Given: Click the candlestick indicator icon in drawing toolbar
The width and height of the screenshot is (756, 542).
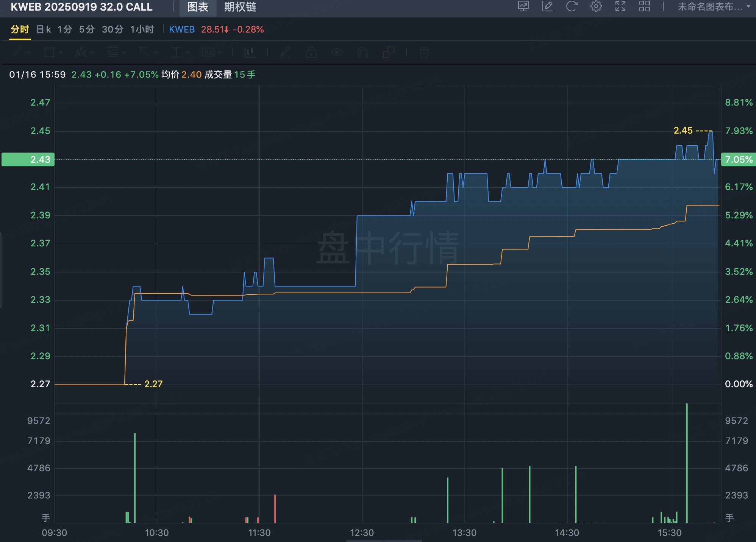Looking at the screenshot, I should tap(250, 52).
